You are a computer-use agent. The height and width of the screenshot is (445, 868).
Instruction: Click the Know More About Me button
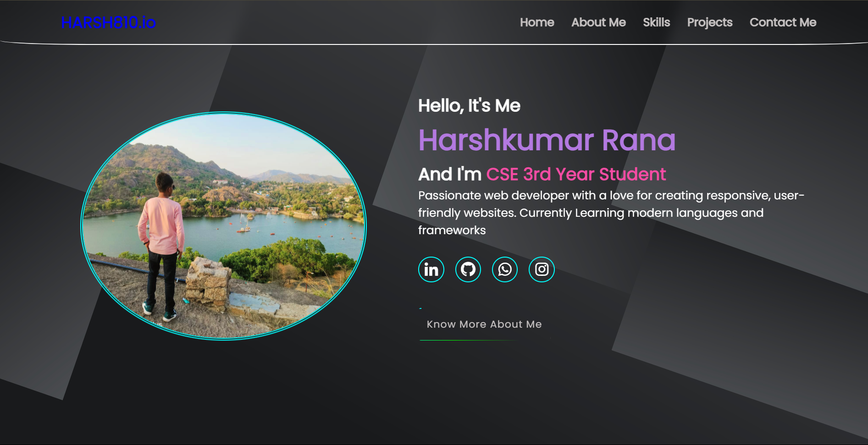point(484,324)
